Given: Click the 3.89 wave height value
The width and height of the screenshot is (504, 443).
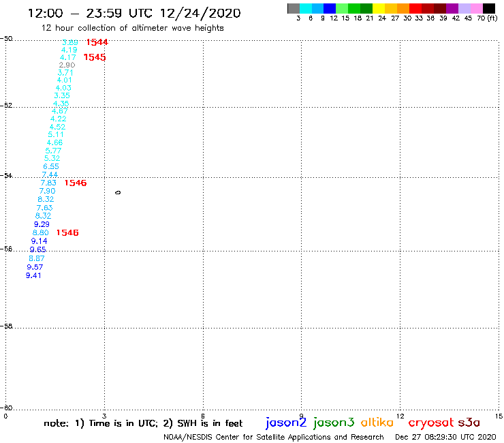Looking at the screenshot, I should coord(70,42).
